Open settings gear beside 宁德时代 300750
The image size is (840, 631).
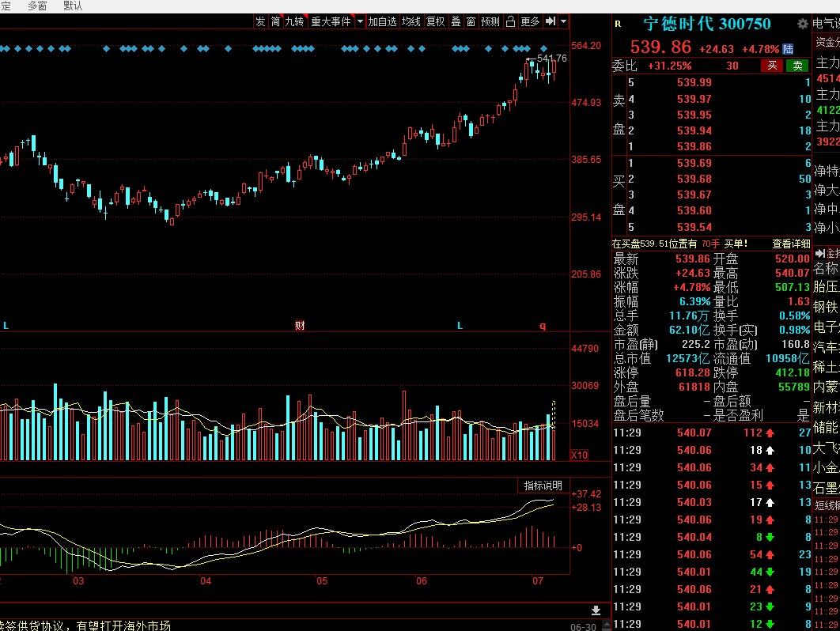coord(802,24)
